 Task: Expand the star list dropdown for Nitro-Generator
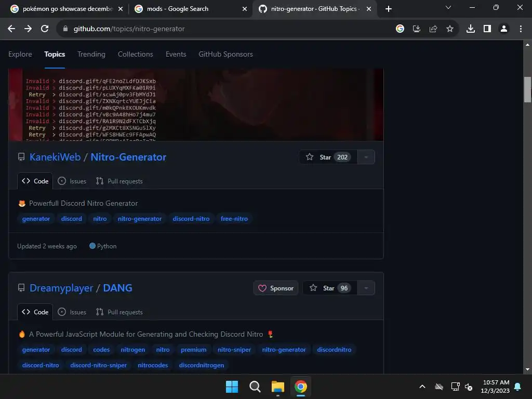pyautogui.click(x=366, y=157)
